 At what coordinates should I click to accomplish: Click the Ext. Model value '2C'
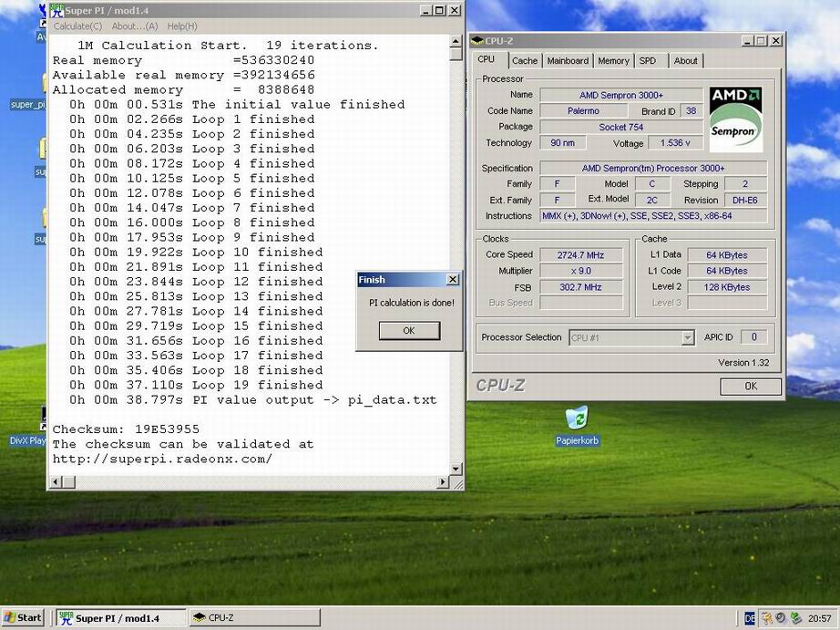click(652, 200)
